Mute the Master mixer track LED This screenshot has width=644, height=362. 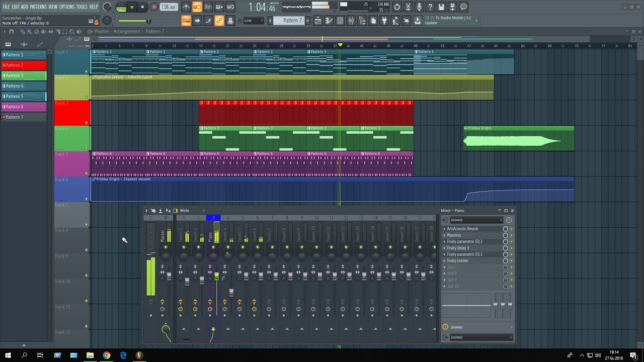click(166, 247)
